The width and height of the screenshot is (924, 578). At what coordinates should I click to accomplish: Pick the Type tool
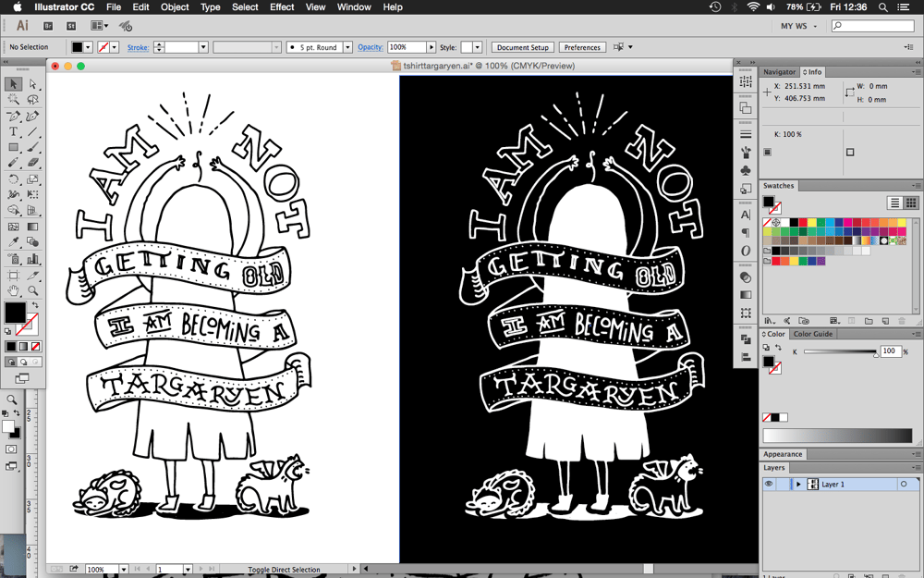pos(14,131)
